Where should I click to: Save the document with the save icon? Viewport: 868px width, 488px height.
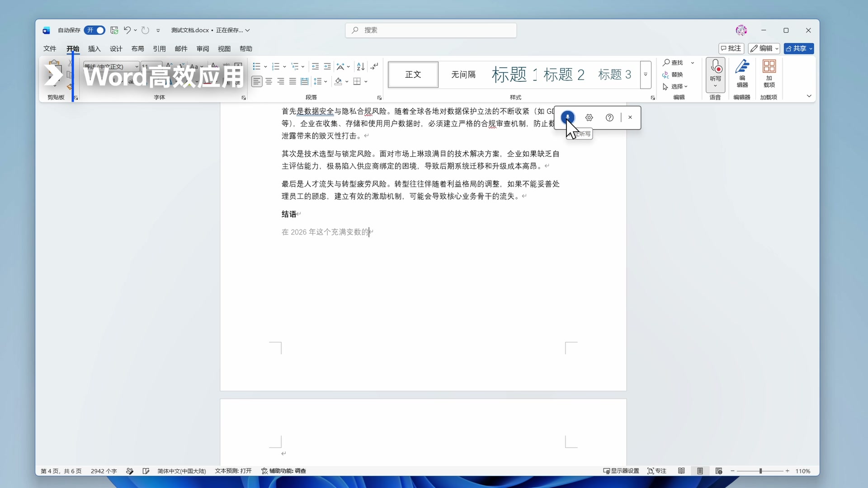tap(114, 30)
